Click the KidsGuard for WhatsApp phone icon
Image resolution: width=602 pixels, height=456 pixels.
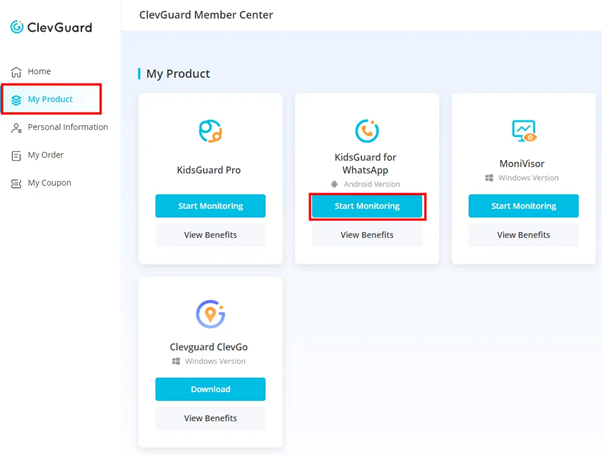367,131
